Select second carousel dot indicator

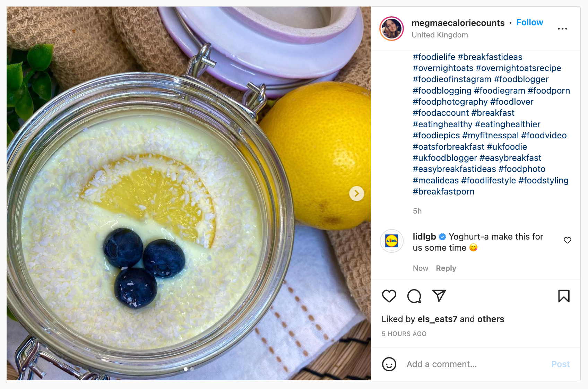pos(192,369)
